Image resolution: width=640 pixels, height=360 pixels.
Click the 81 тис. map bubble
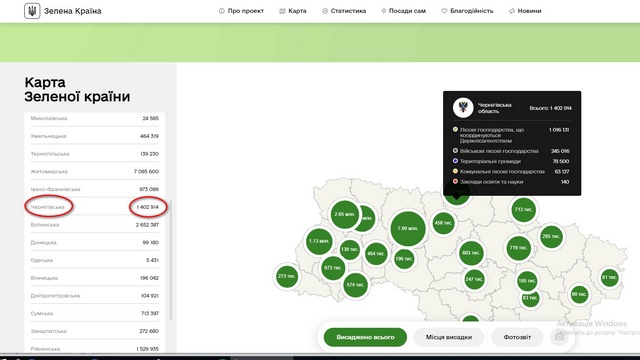(609, 278)
